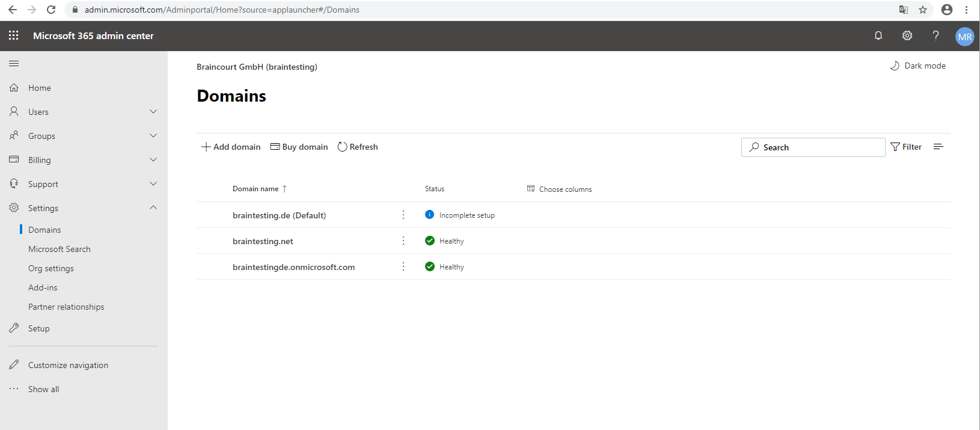Open braintesting.net domain
The image size is (980, 430).
tap(263, 241)
